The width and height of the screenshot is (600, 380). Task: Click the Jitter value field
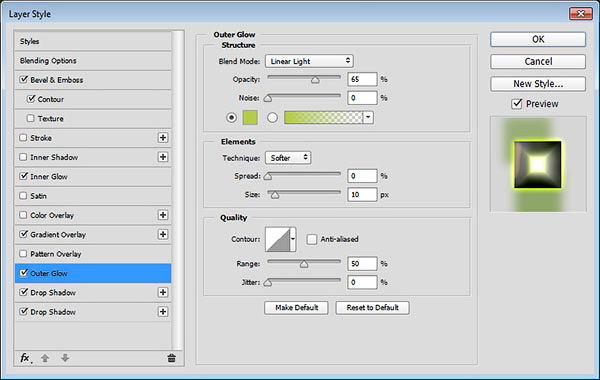click(362, 282)
